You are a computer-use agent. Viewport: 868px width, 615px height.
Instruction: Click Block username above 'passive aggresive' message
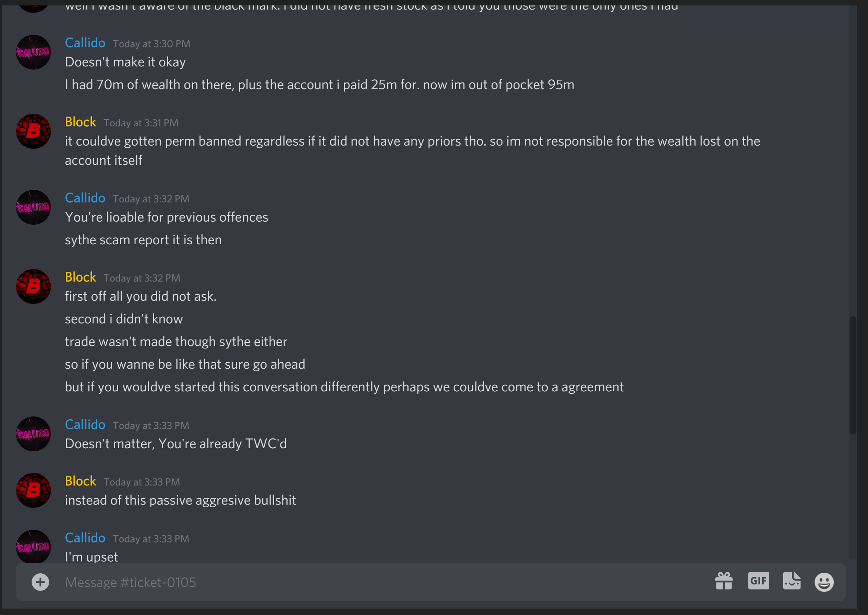[x=80, y=481]
